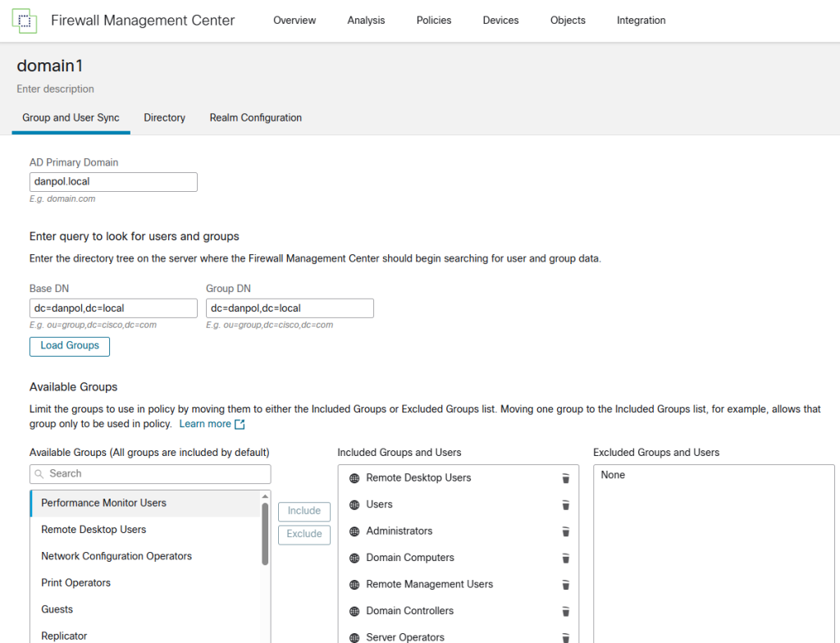Delete Domain Computers from included list
This screenshot has width=840, height=643.
(565, 559)
